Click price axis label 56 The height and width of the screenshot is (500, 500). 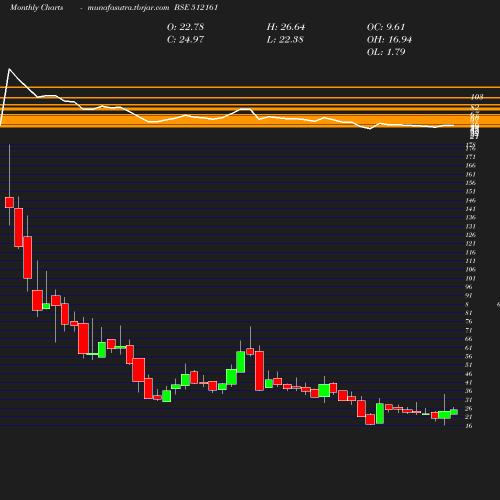[x=469, y=356]
